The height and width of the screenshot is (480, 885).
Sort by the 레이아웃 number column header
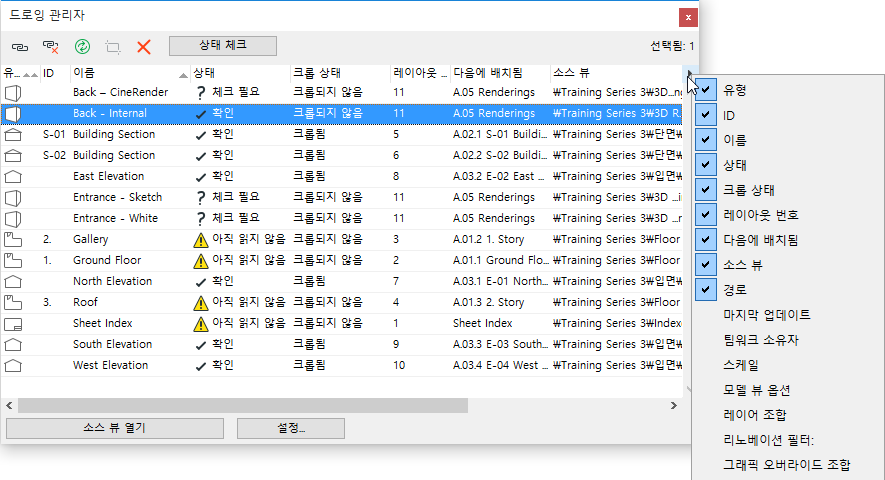420,73
